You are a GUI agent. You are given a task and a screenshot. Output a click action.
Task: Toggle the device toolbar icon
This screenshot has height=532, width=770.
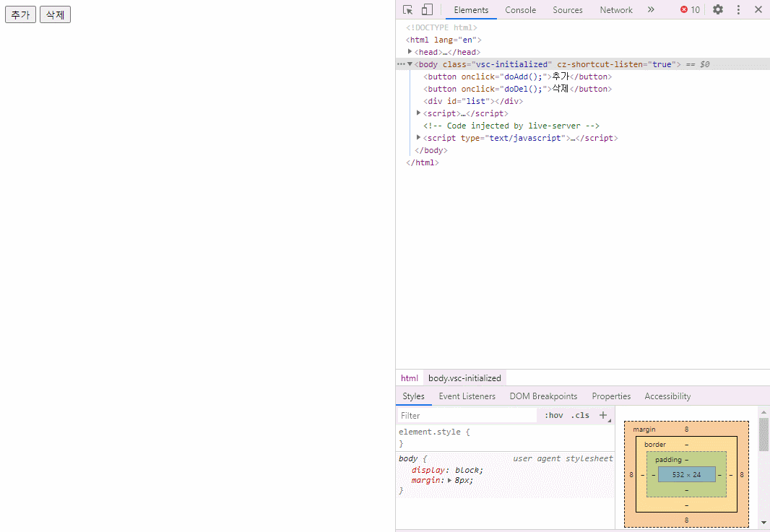coord(427,10)
